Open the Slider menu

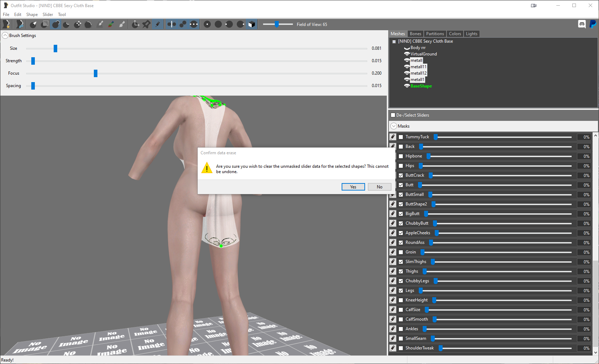pyautogui.click(x=48, y=15)
